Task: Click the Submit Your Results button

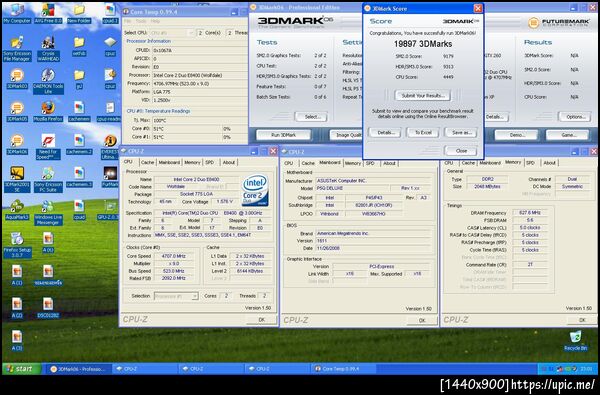Action: pyautogui.click(x=422, y=95)
